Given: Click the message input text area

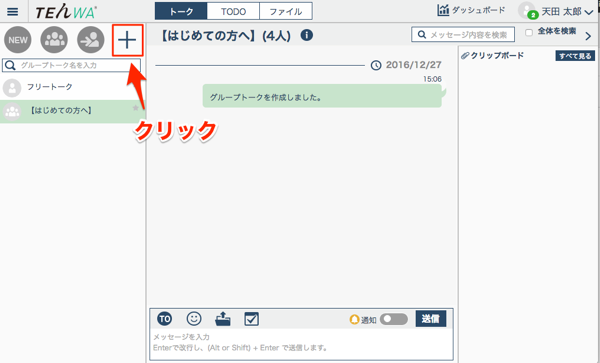Looking at the screenshot, I should click(301, 343).
